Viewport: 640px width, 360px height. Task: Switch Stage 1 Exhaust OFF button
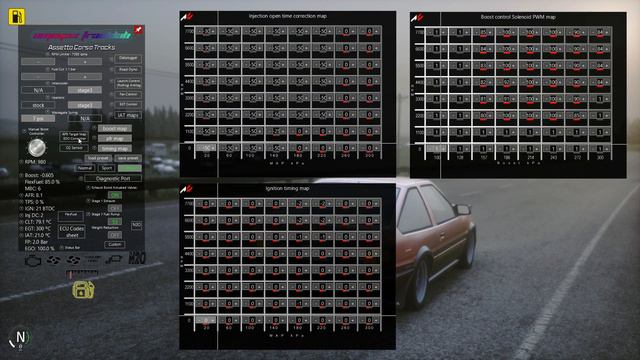115,208
